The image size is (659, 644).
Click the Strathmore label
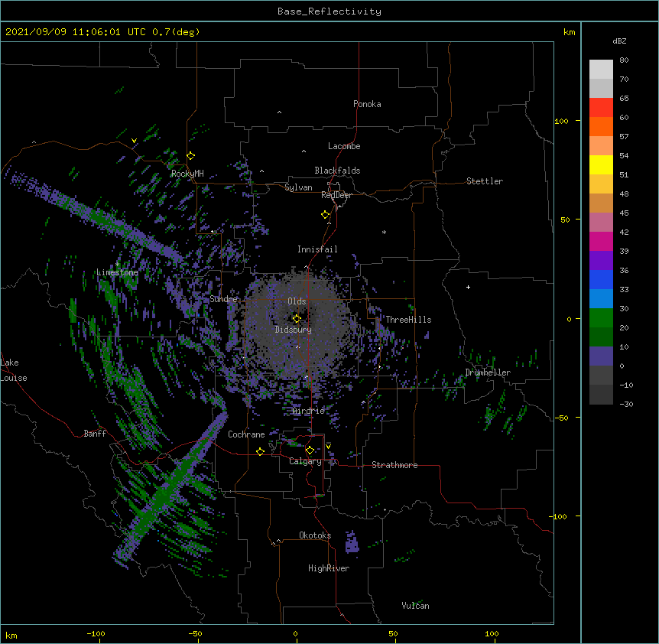coord(394,465)
